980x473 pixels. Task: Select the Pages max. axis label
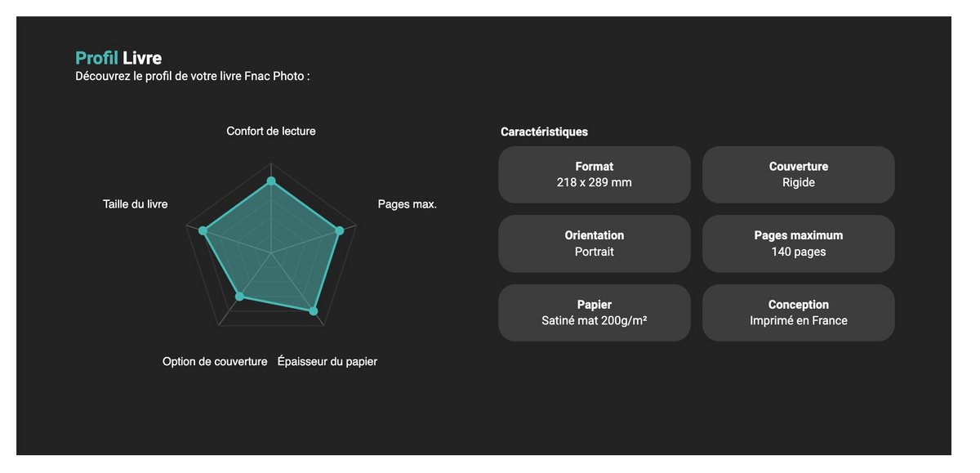tap(407, 204)
